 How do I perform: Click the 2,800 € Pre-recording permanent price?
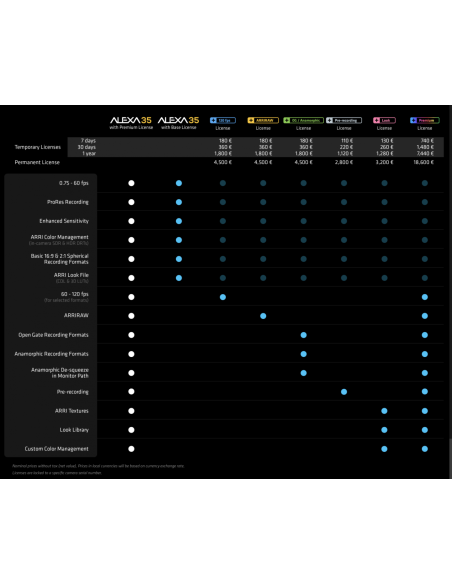coord(344,162)
